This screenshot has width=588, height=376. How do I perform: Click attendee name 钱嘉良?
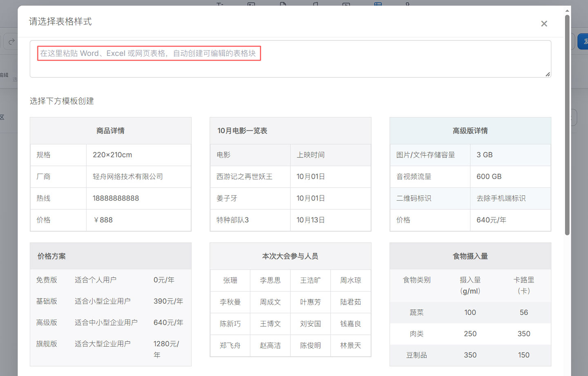pos(351,324)
